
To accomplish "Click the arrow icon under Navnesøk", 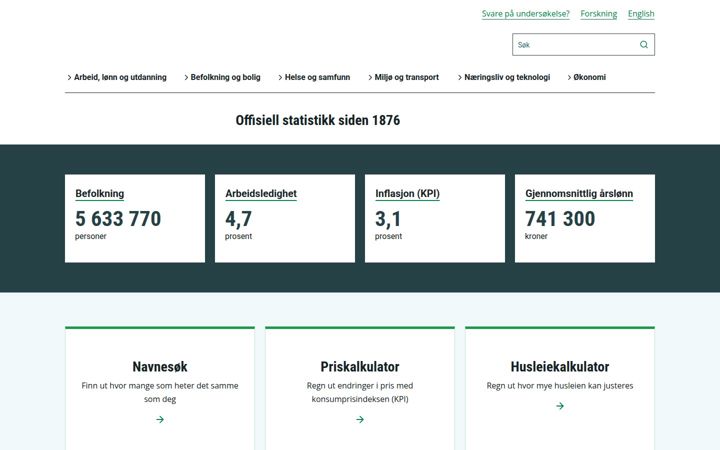I will coord(160,419).
